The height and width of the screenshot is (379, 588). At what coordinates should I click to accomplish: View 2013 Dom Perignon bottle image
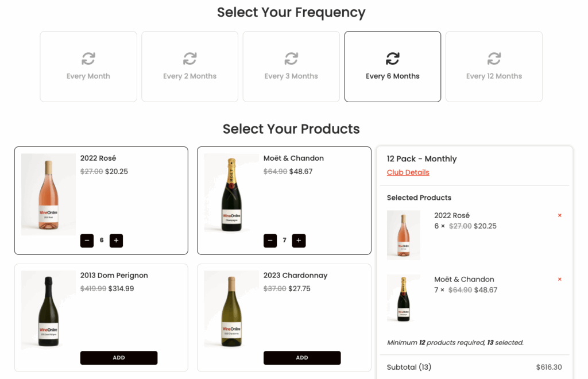(49, 310)
